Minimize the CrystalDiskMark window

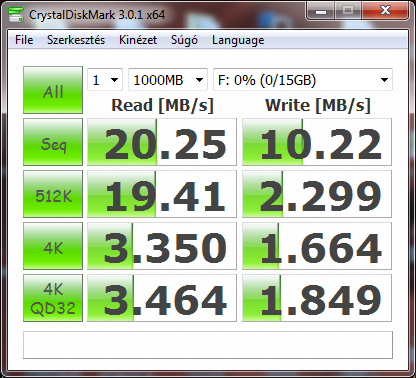click(x=321, y=11)
